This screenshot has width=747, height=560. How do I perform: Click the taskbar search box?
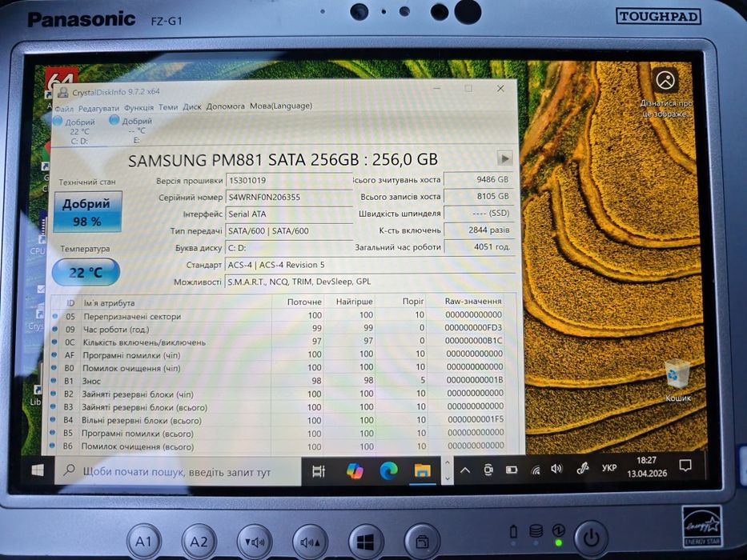click(178, 471)
